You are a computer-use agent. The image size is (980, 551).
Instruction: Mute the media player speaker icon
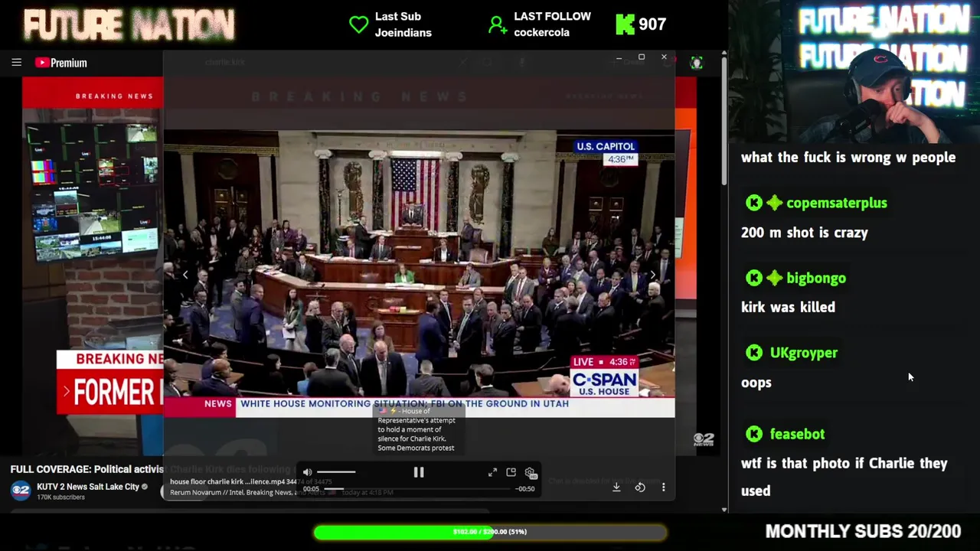coord(307,472)
